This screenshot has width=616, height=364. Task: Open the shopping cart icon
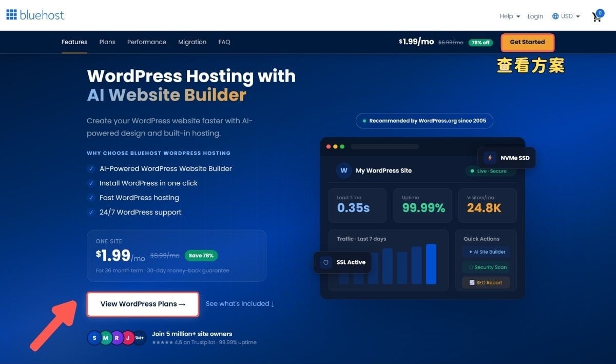598,16
